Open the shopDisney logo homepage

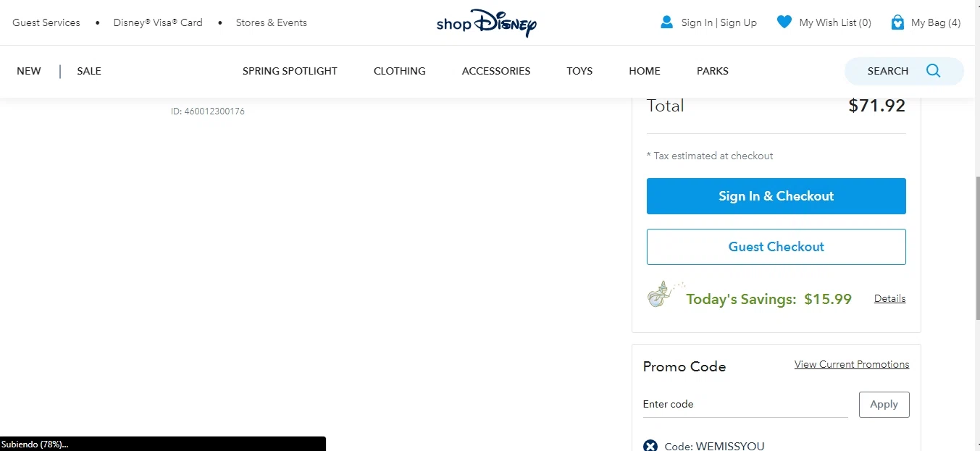[486, 22]
